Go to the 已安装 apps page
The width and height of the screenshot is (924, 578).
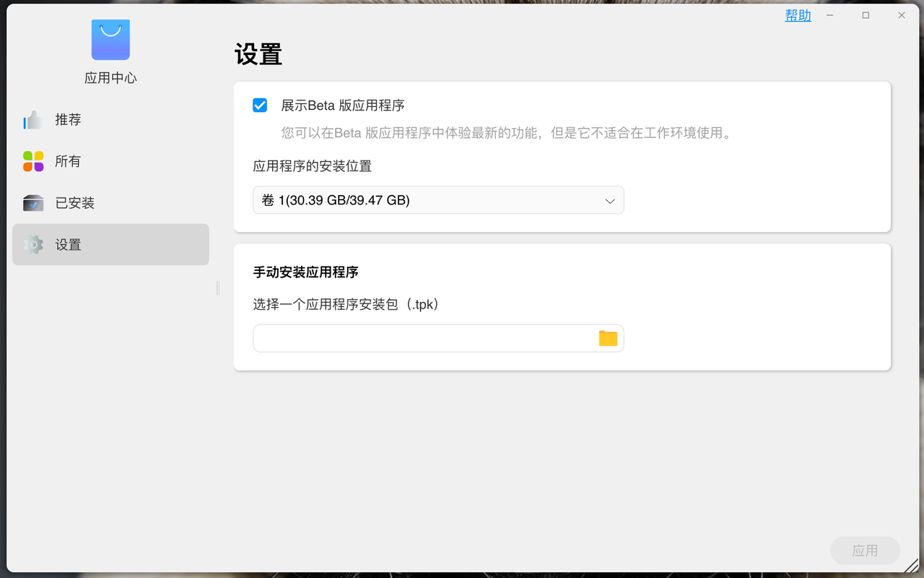74,203
